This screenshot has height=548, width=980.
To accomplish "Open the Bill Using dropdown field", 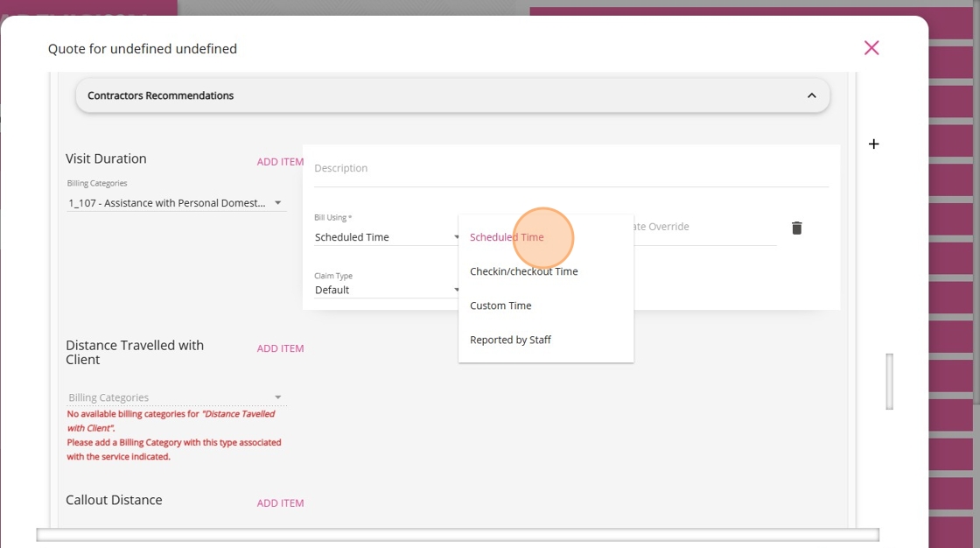I will tap(387, 237).
